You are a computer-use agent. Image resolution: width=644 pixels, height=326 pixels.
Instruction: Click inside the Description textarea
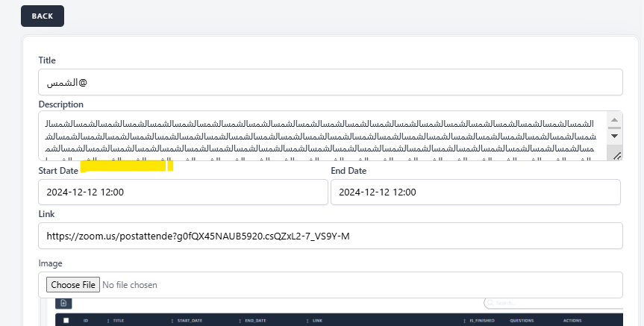pos(321,136)
